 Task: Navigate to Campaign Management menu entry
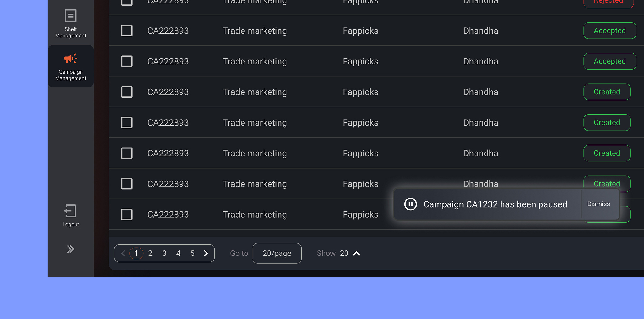point(70,75)
